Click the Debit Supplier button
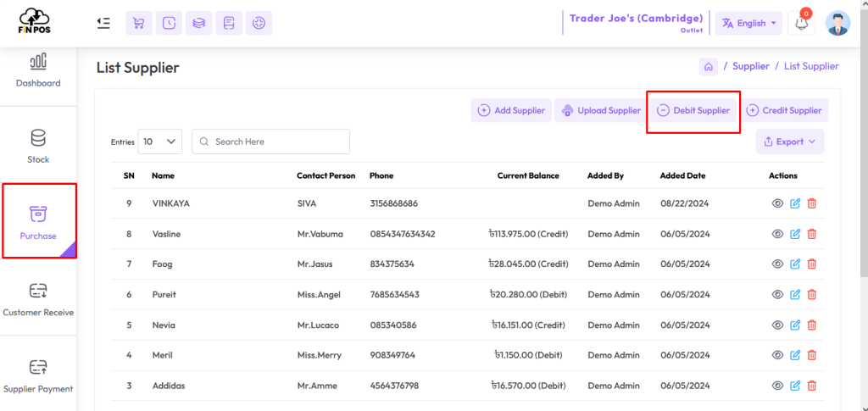The width and height of the screenshot is (868, 411). click(x=693, y=111)
